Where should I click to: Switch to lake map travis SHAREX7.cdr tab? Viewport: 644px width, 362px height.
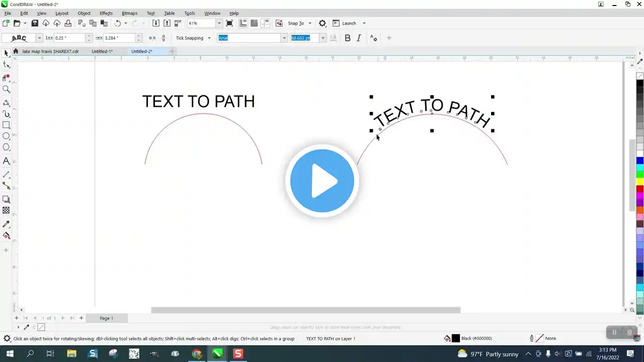pos(50,51)
